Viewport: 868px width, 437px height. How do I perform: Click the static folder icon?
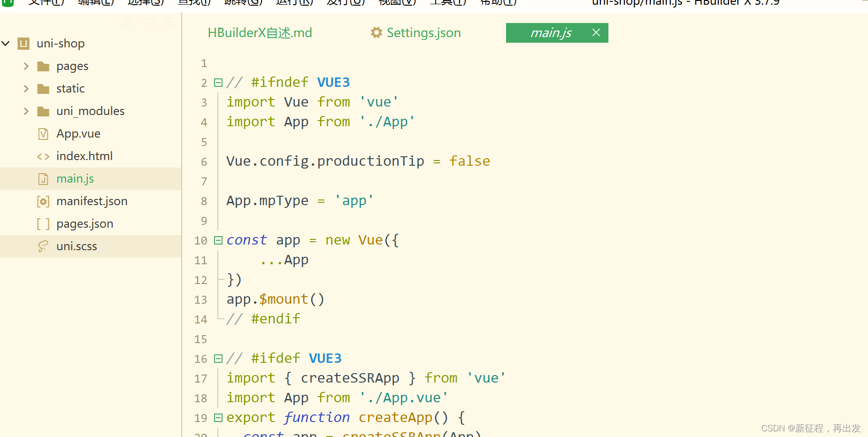(x=43, y=89)
